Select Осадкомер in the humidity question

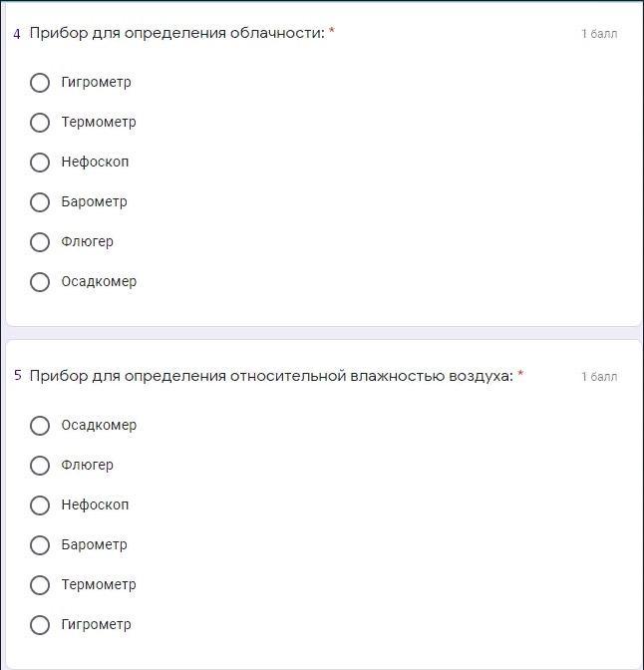coord(40,426)
